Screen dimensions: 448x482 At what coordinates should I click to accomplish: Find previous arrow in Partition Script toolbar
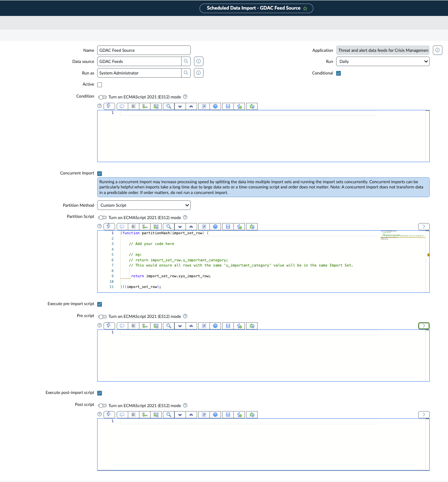point(191,227)
